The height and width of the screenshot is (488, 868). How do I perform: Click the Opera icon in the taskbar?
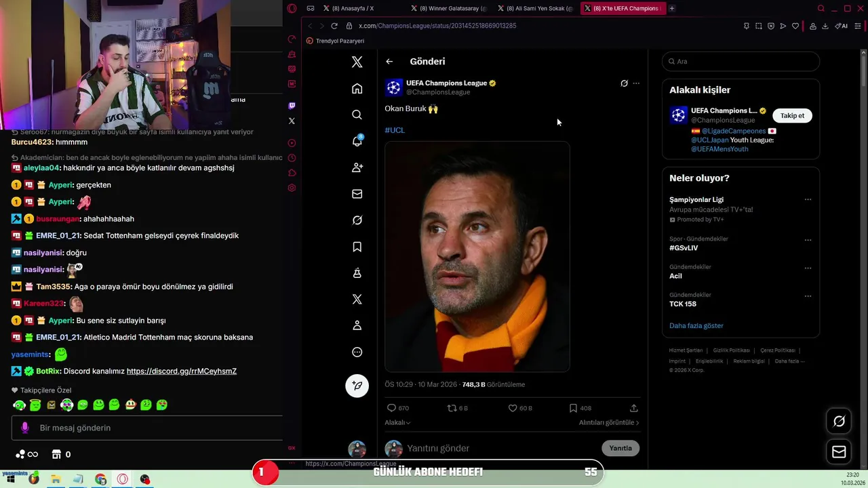coord(123,479)
